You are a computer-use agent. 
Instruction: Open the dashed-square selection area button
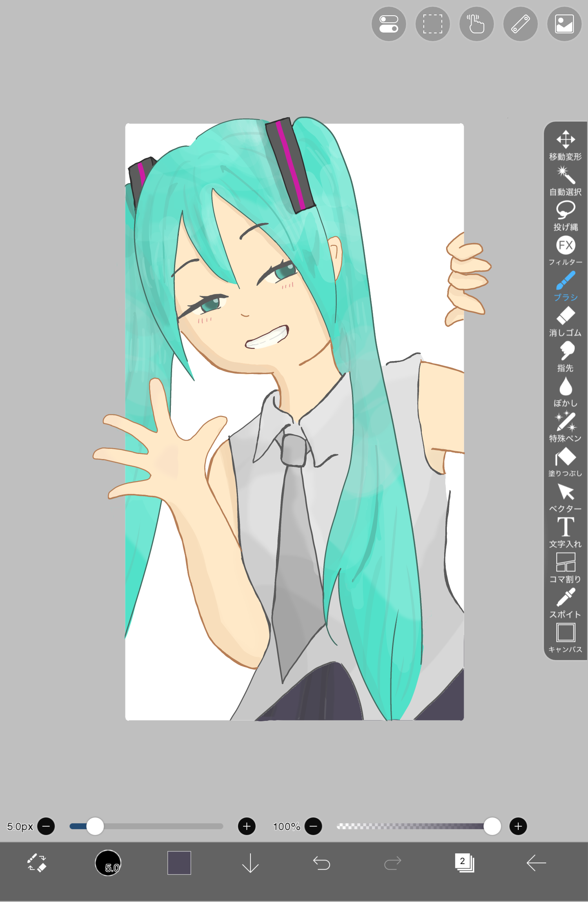pos(433,24)
